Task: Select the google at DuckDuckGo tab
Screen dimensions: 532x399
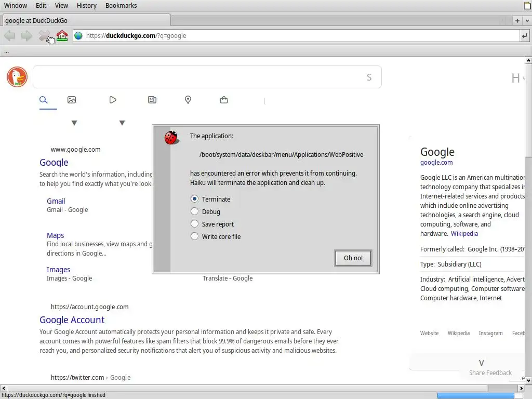Action: tap(86, 21)
